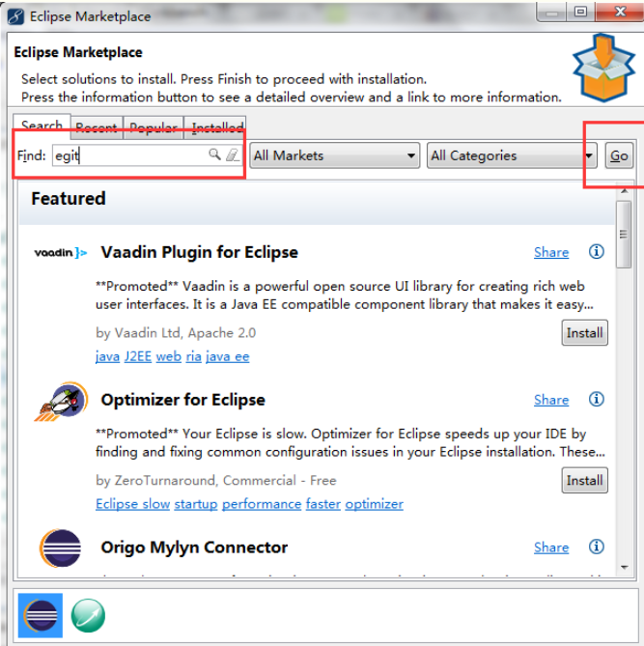Screen dimensions: 644x646
Task: Click the magnifier search icon in Find field
Action: 214,154
